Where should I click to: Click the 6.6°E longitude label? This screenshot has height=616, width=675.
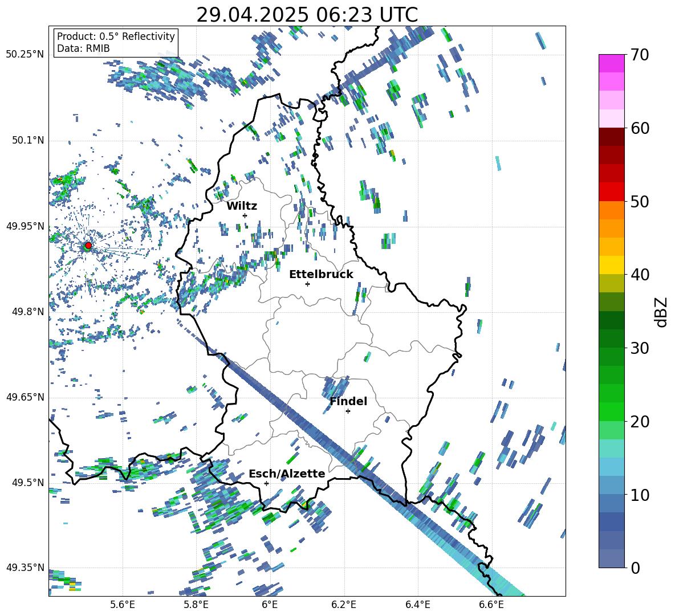tap(491, 605)
